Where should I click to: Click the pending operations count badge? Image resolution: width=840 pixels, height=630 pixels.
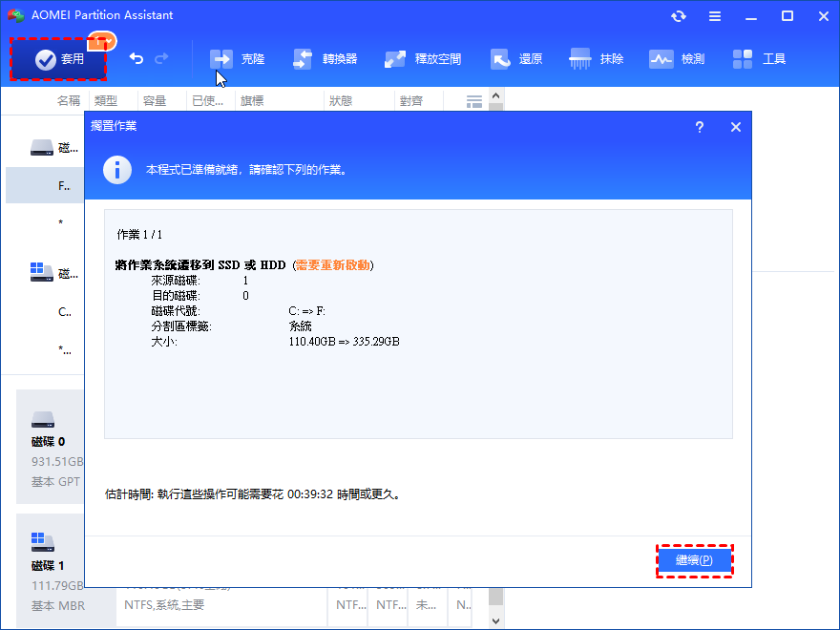[102, 41]
